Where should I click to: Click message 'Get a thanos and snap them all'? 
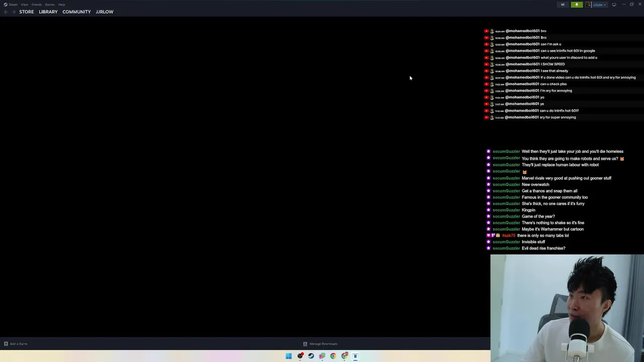coord(549,191)
